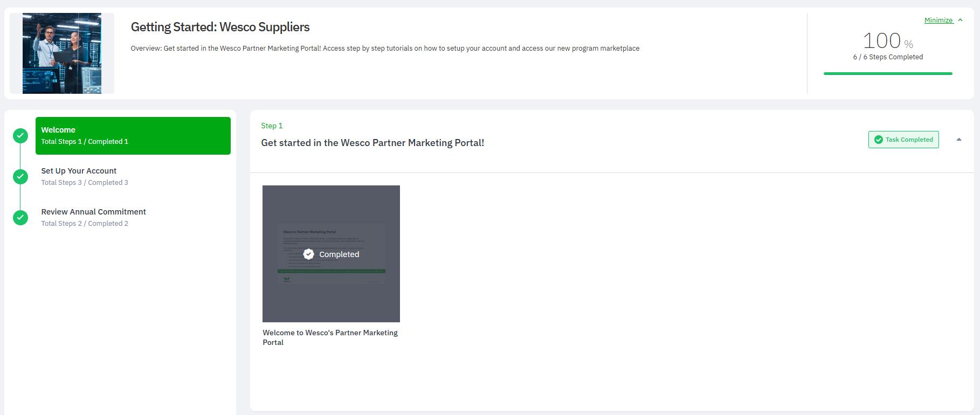This screenshot has width=980, height=415.
Task: Select the Welcome section in the sidebar
Action: point(133,136)
